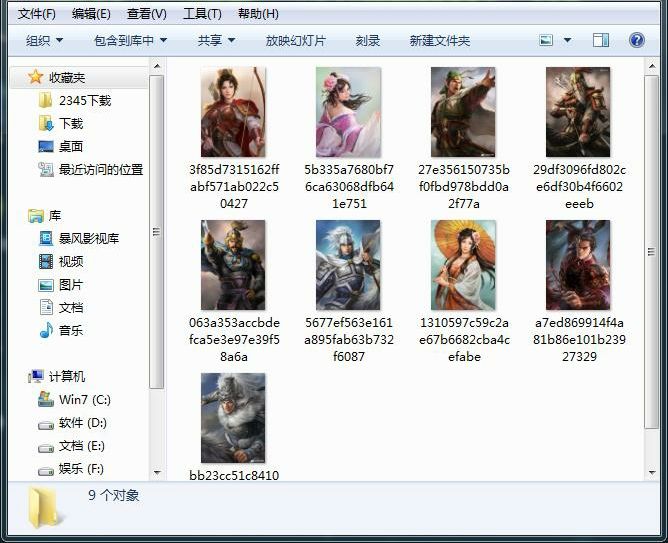Click navigation pane scroll up arrow
The image size is (668, 543).
click(157, 66)
